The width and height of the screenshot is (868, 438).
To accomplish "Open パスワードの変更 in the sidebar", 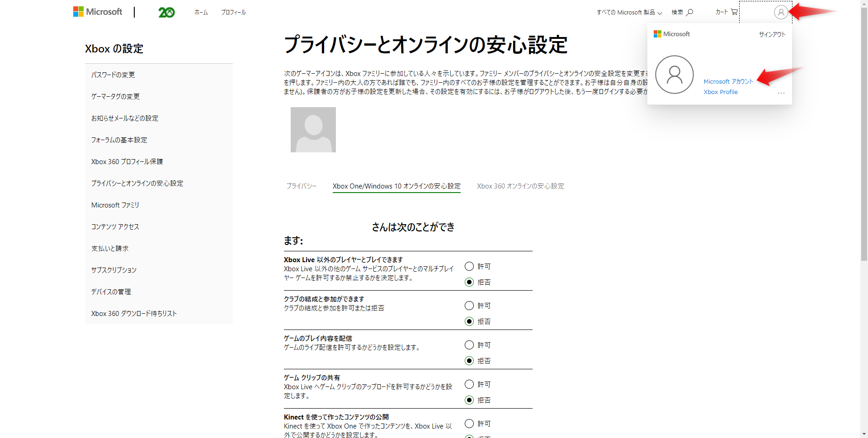I will (113, 75).
